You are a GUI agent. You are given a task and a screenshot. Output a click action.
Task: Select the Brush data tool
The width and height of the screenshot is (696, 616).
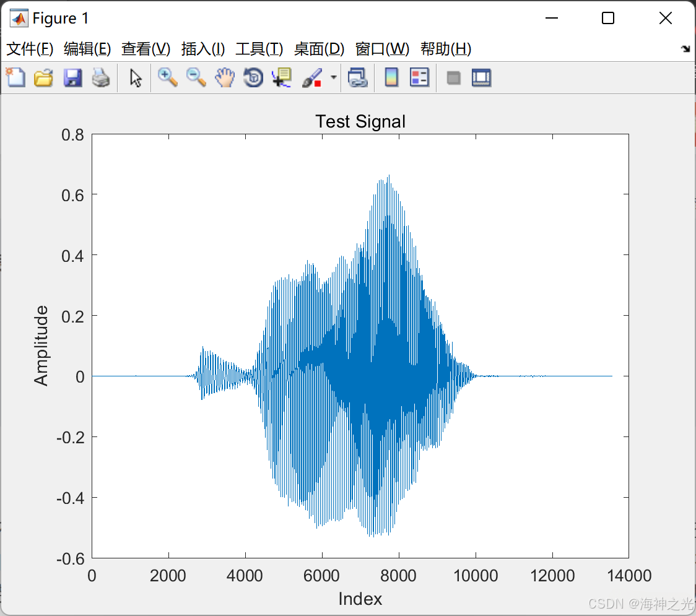coord(312,77)
